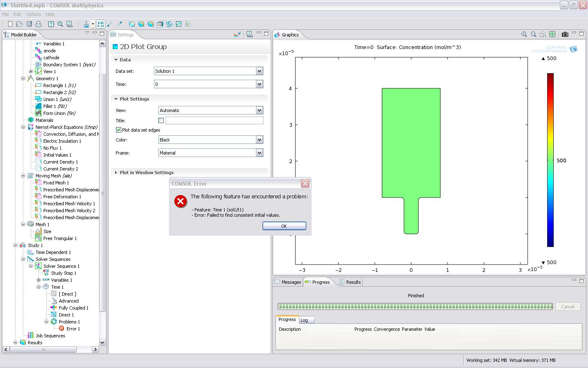Viewport: 588px width, 368px height.
Task: Click the Print icon in main toolbar
Action: point(38,24)
